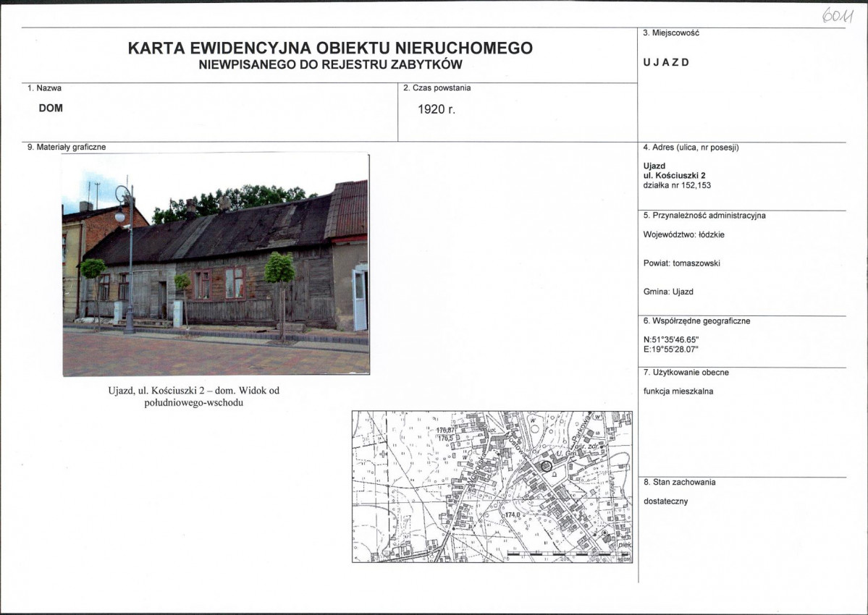Viewport: 868px width, 615px height.
Task: Click the circled site marker on the map
Action: coord(547,466)
